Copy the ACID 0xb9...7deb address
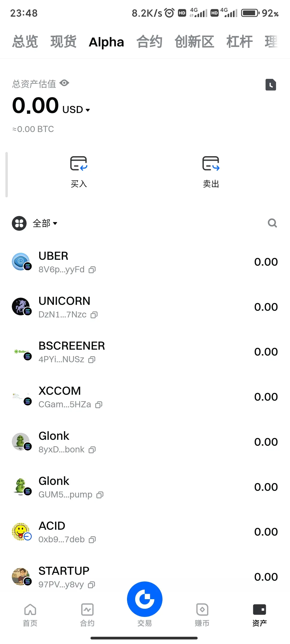 point(92,540)
